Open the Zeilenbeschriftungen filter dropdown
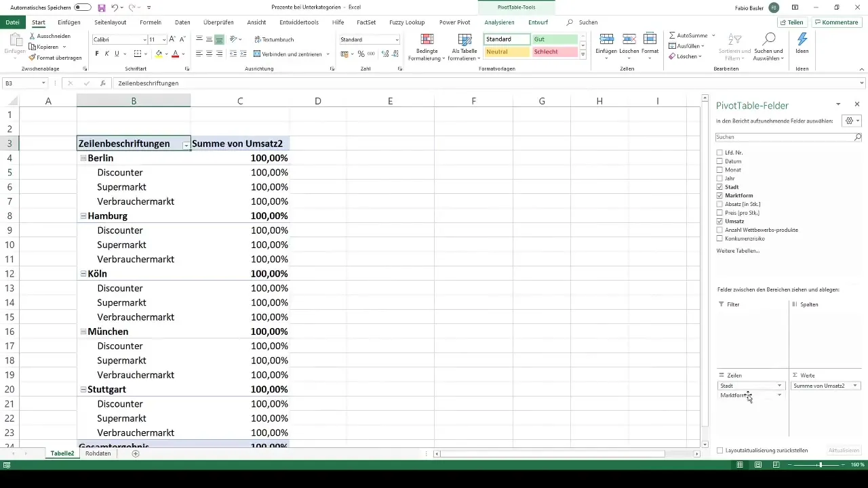Image resolution: width=868 pixels, height=488 pixels. point(186,144)
